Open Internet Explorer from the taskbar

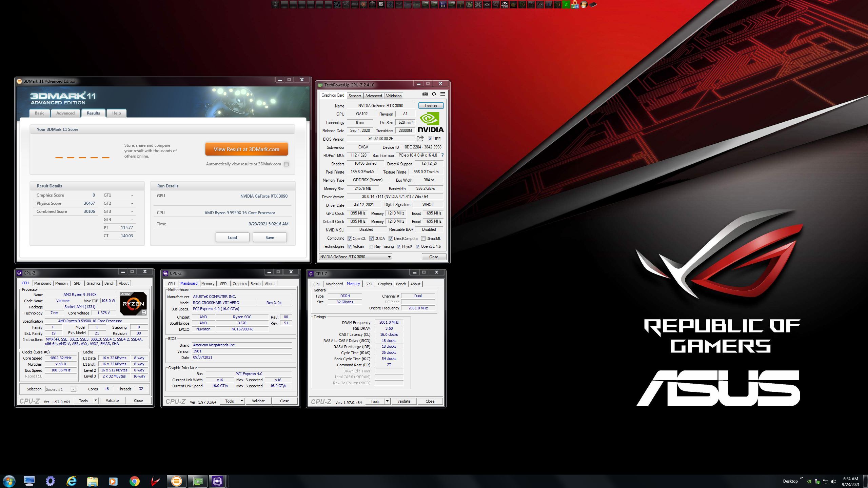click(x=72, y=481)
